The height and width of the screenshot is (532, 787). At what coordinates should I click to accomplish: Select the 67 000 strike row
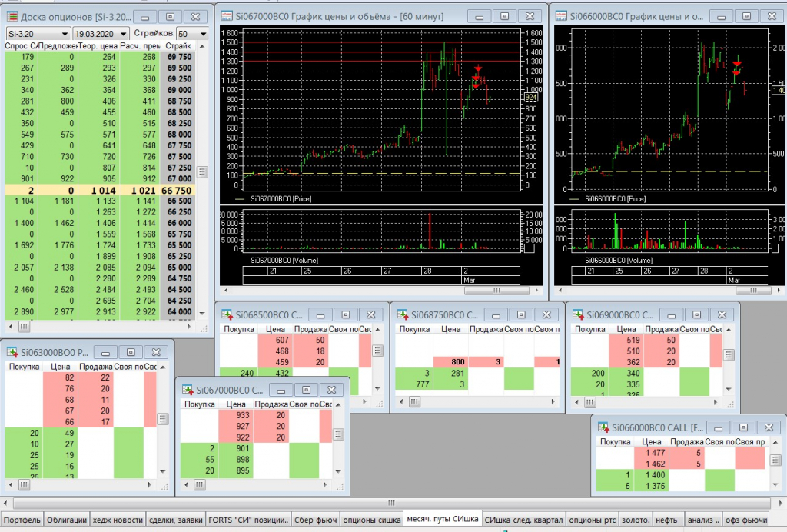(100, 178)
